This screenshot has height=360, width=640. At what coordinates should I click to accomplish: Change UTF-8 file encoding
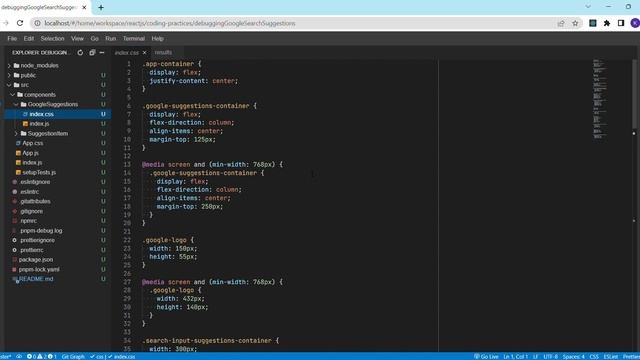tap(550, 356)
